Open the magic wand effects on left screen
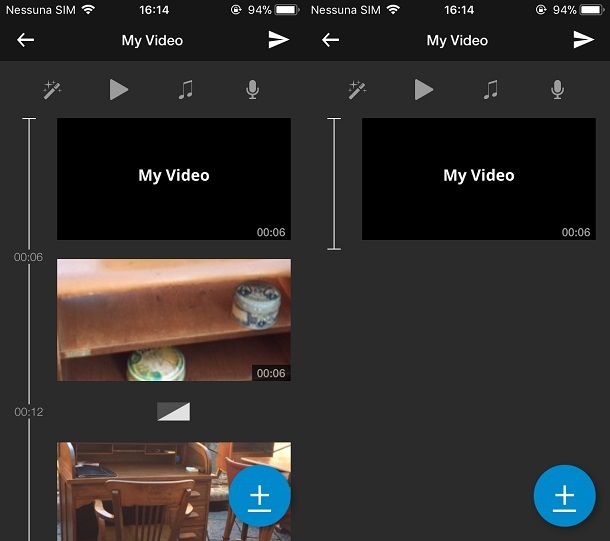 pos(52,90)
